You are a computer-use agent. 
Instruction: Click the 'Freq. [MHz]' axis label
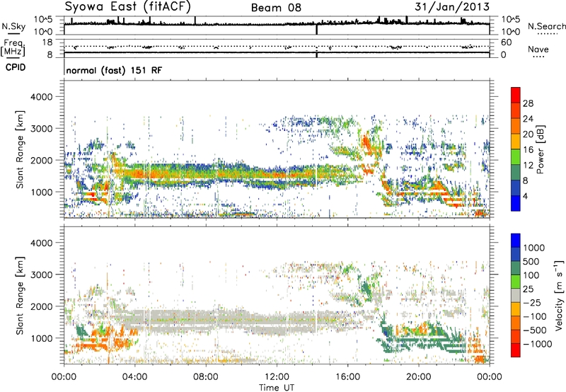(13, 47)
